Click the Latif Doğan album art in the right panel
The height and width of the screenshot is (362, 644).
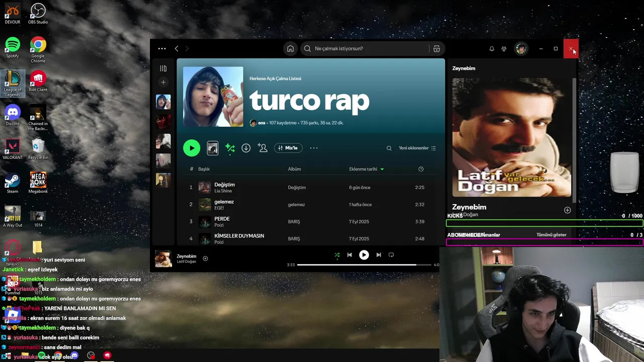point(512,137)
